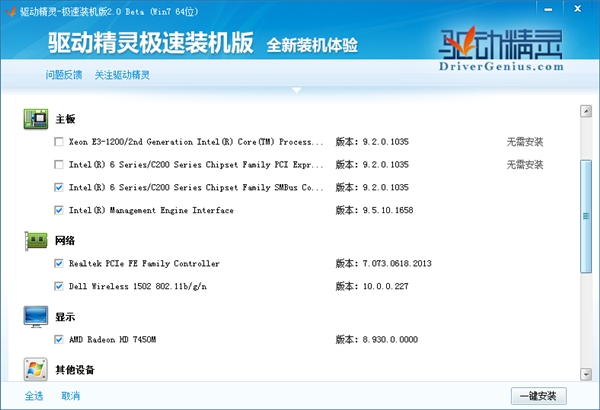Click the Driver Genius bird icon in title bar
Screen dimensions: 600x410
tap(10, 11)
